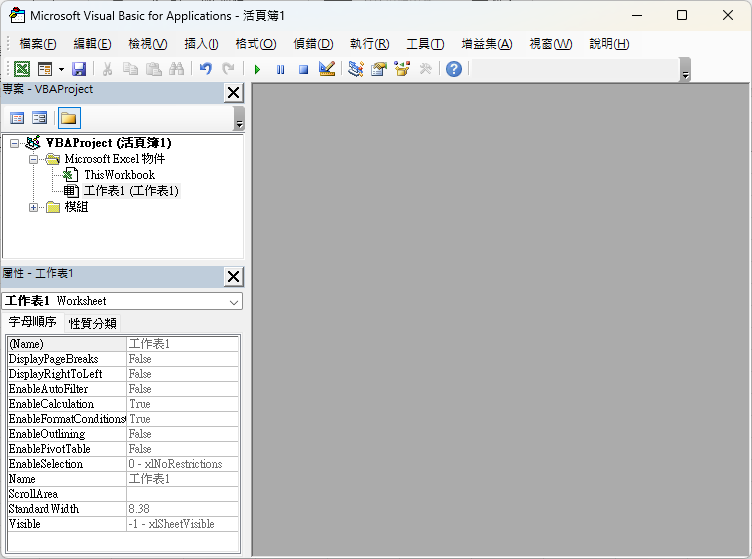
Task: Click the EnableCalculation True value
Action: tap(183, 404)
